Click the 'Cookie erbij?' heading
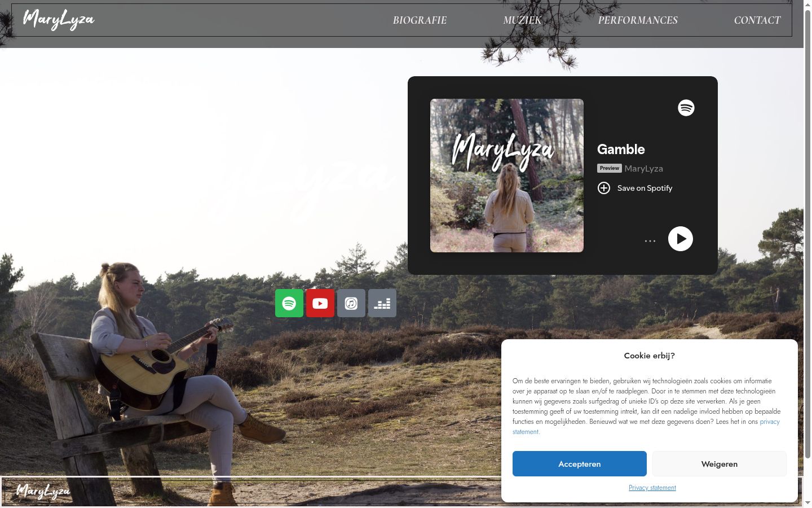The image size is (812, 508). coord(650,356)
